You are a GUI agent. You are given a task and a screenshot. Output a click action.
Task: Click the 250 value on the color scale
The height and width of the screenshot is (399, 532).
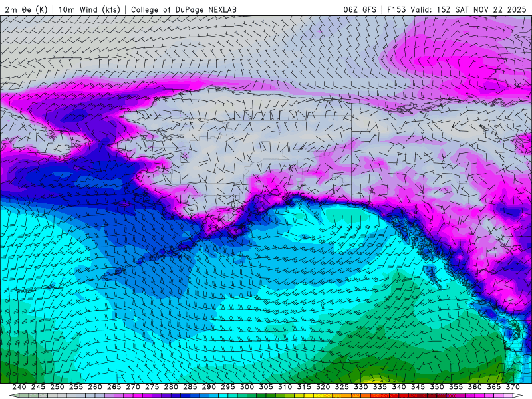pos(57,387)
